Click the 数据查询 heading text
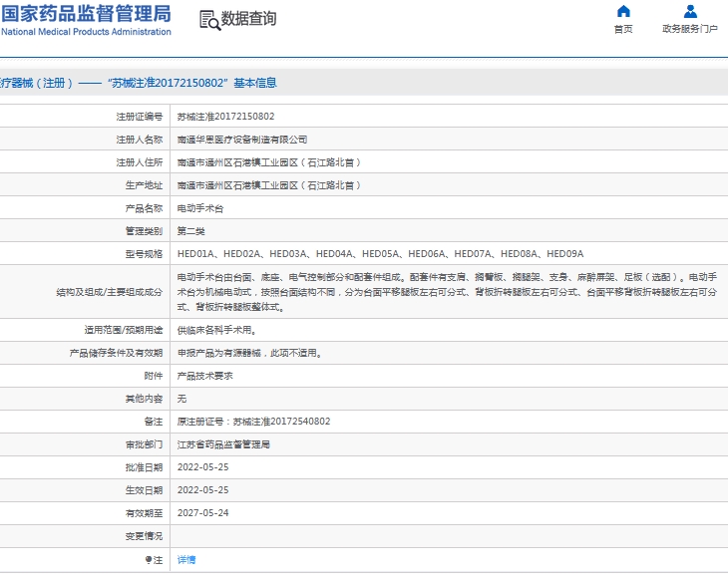This screenshot has height=581, width=728. pos(248,19)
